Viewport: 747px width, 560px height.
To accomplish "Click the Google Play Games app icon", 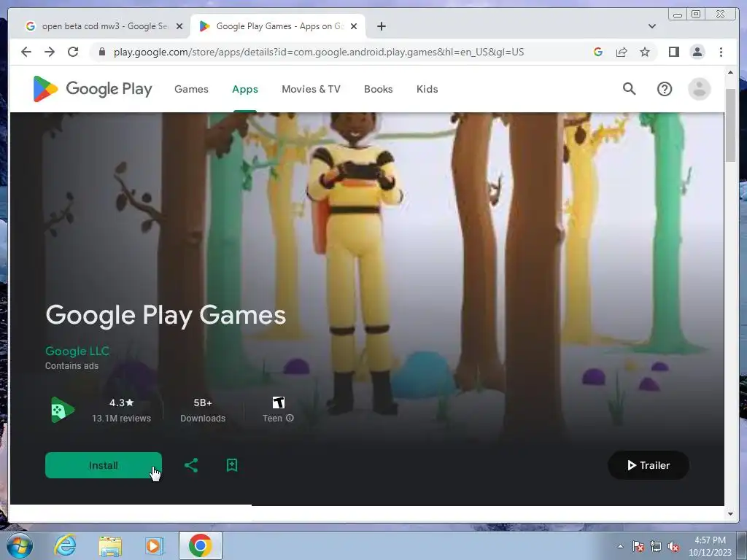I will pos(63,410).
